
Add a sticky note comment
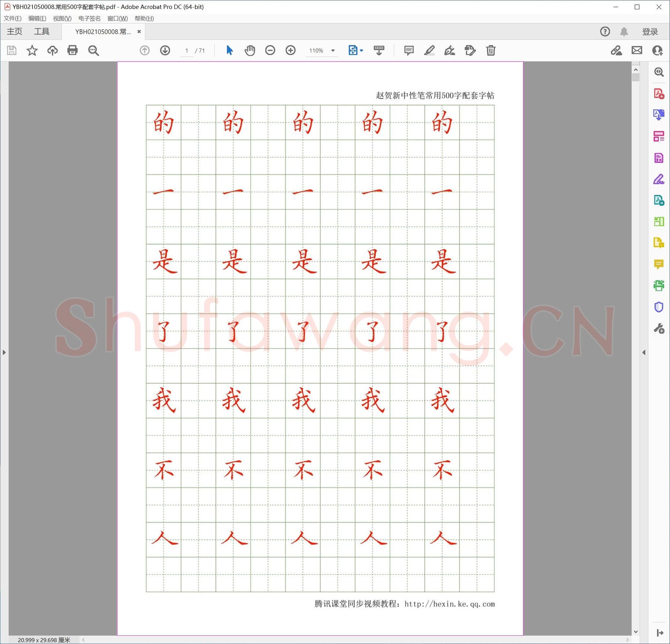[x=409, y=50]
